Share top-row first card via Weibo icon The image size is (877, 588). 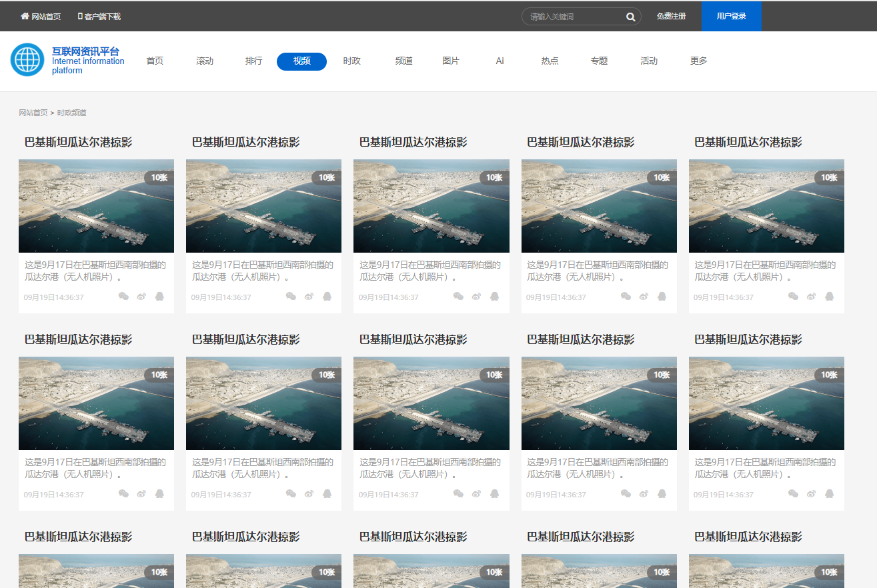tap(141, 297)
